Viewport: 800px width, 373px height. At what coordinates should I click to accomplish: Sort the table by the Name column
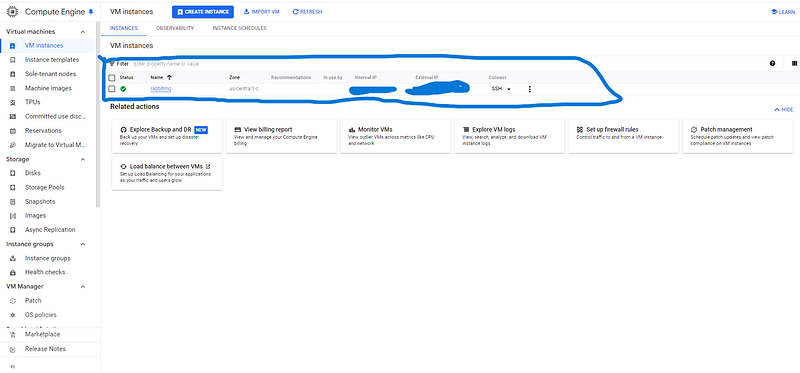coord(161,78)
